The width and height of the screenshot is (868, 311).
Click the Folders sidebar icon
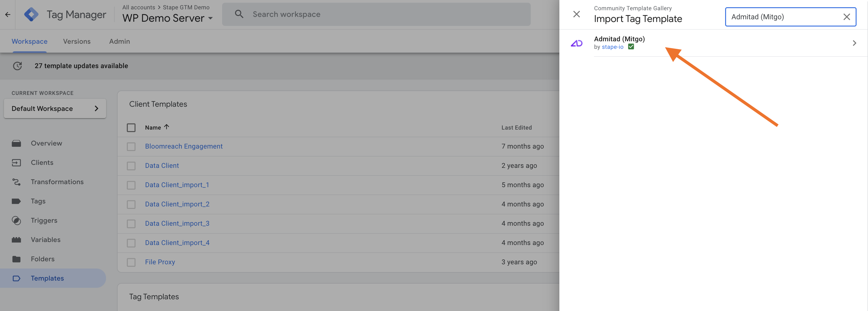16,259
